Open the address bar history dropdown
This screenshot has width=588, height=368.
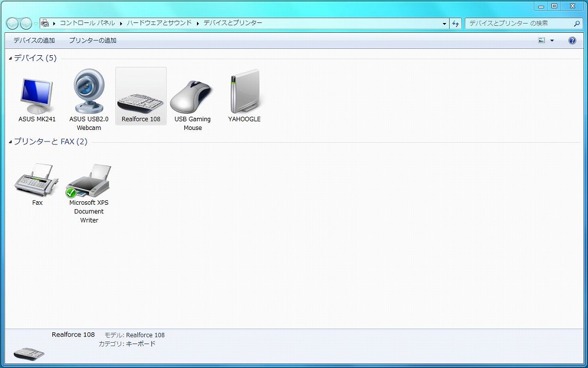[444, 23]
